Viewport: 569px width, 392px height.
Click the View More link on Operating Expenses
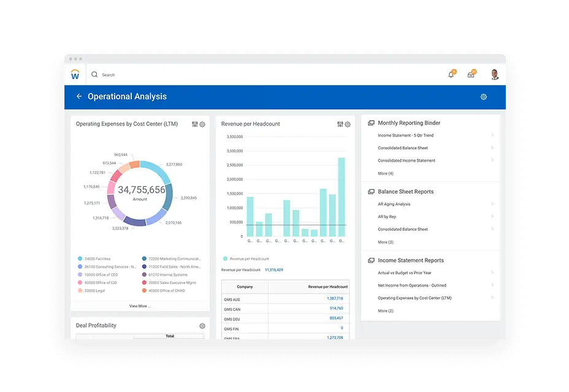pyautogui.click(x=140, y=306)
